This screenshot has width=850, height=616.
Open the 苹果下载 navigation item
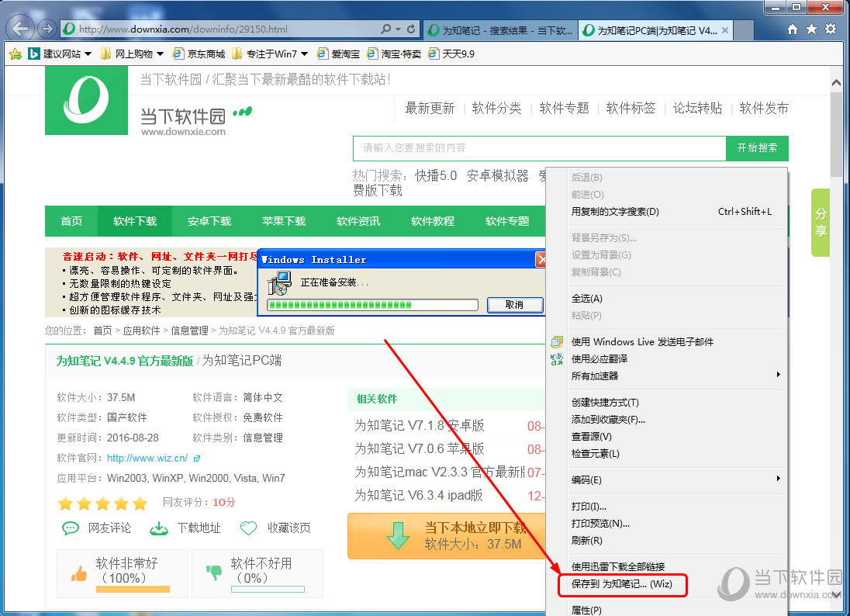[x=284, y=221]
